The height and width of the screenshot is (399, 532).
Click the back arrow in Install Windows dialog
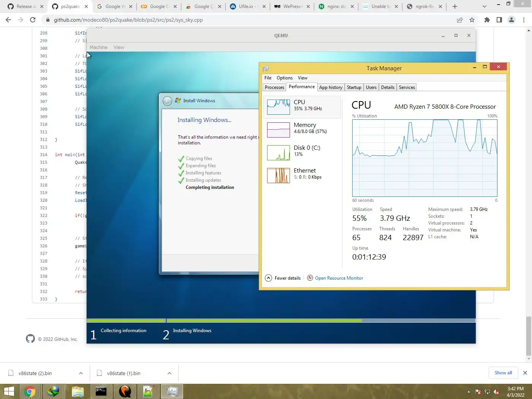coord(167,101)
